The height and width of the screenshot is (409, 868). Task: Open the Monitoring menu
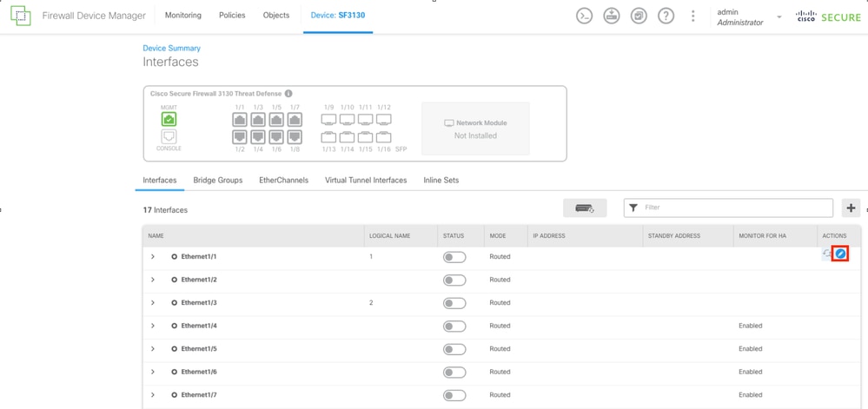pyautogui.click(x=182, y=16)
